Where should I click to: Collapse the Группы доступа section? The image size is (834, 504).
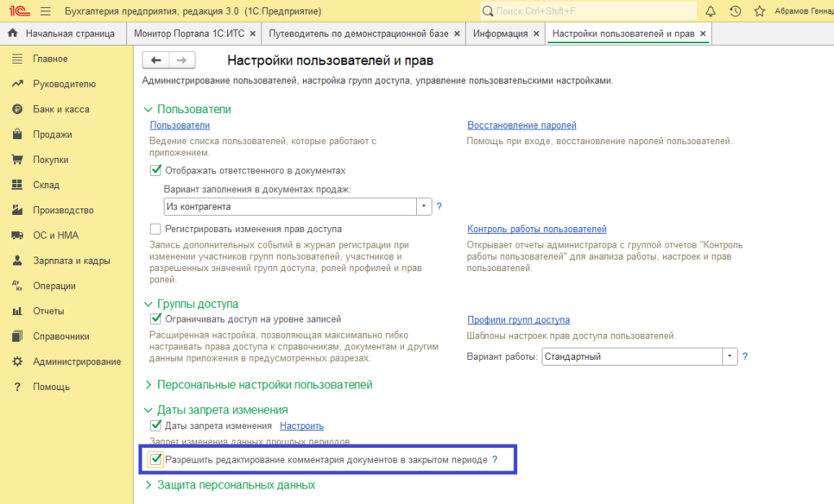tap(148, 304)
